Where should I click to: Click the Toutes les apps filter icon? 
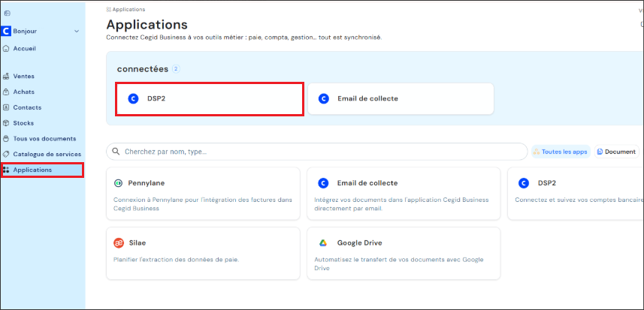point(537,152)
